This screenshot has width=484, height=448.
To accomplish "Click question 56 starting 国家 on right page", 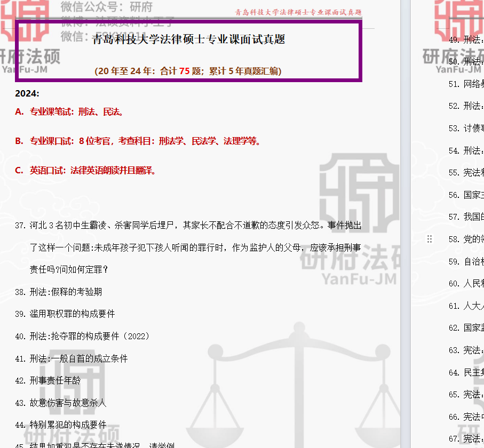I will [466, 195].
